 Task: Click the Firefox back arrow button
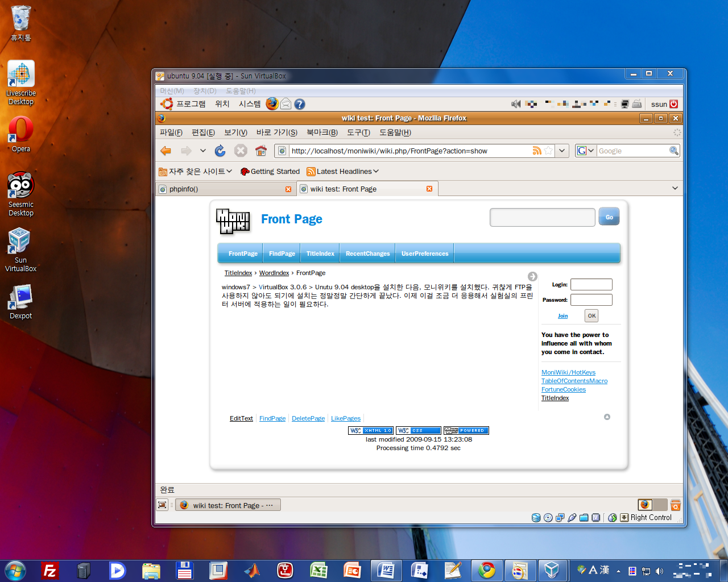(166, 151)
